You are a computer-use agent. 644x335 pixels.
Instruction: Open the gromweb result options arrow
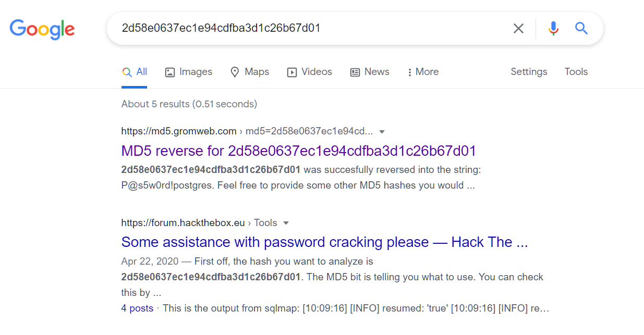point(382,131)
